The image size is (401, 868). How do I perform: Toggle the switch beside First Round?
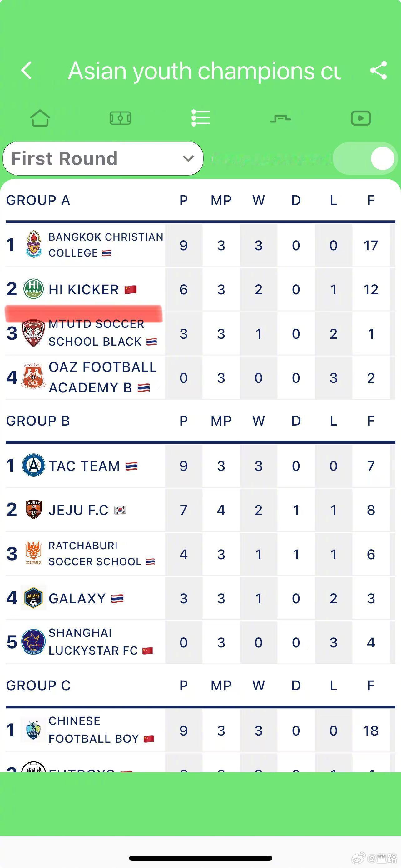pos(365,158)
